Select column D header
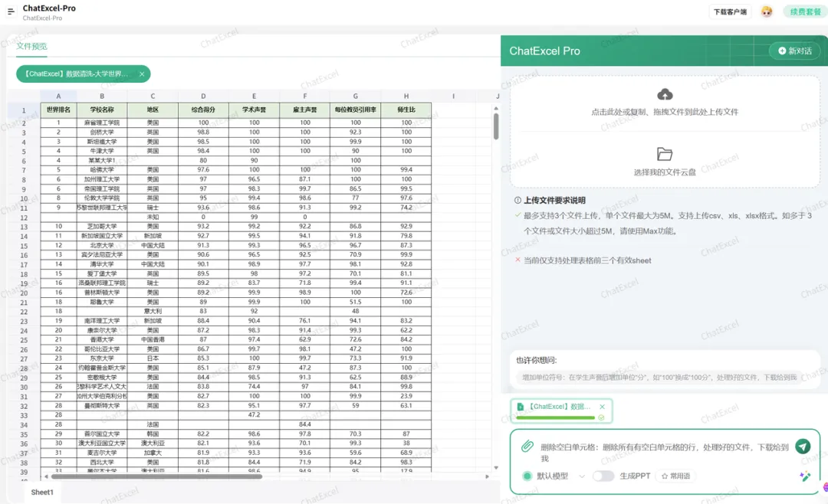The height and width of the screenshot is (504, 828). (203, 96)
